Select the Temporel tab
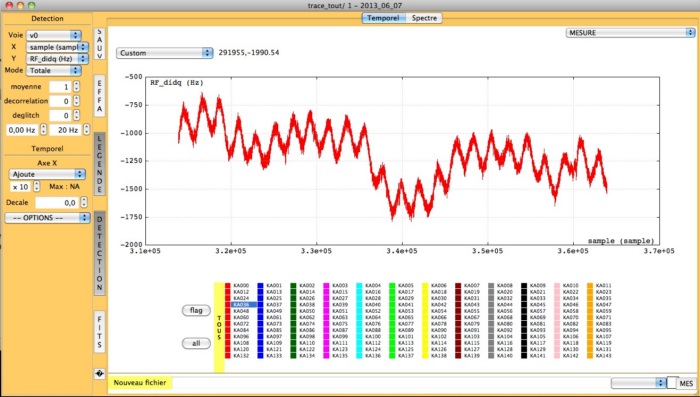The height and width of the screenshot is (397, 700). point(383,18)
